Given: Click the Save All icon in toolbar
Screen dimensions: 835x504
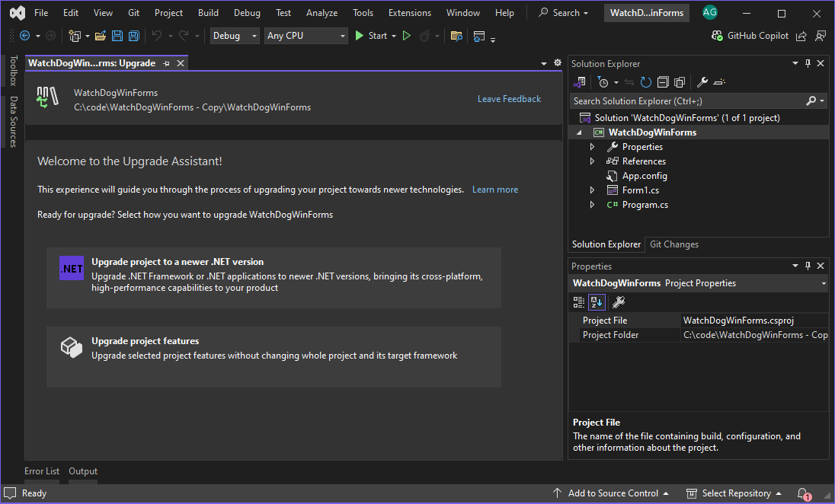Looking at the screenshot, I should coord(133,35).
